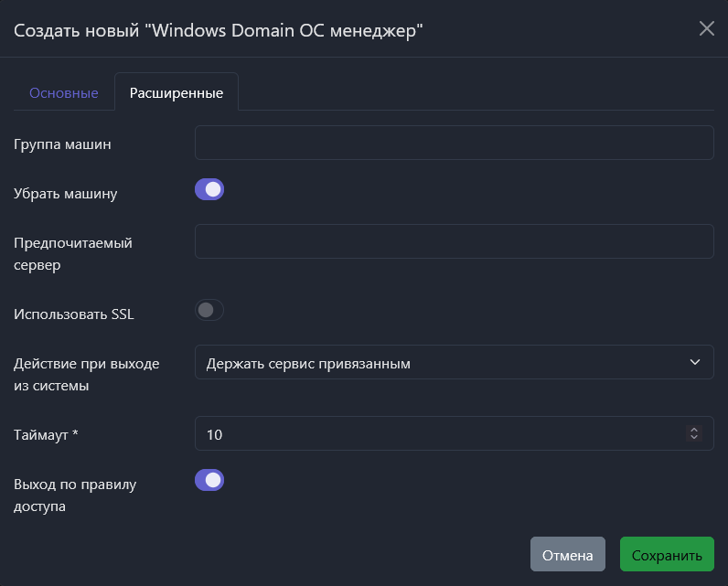Click the Таймаут label text
Viewport: 728px width, 586px height.
tap(46, 434)
